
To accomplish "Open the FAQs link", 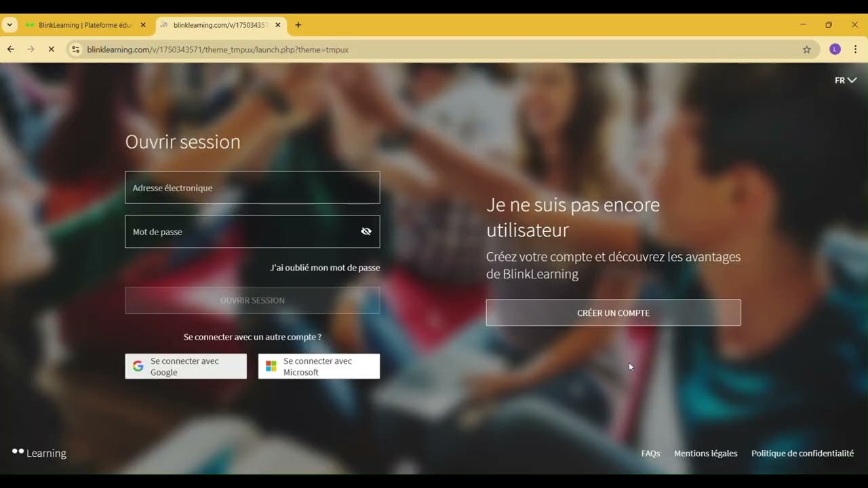I will click(x=650, y=453).
